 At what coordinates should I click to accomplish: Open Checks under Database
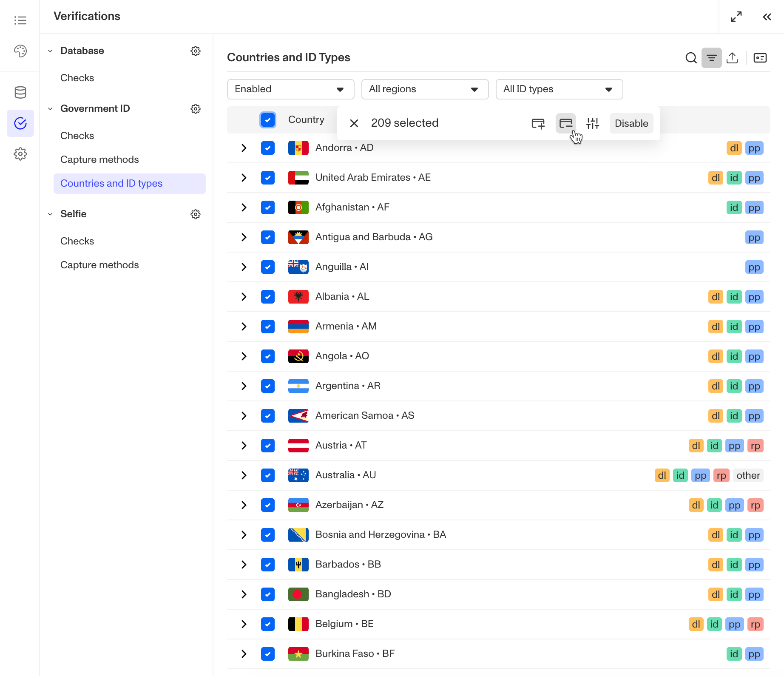(77, 78)
